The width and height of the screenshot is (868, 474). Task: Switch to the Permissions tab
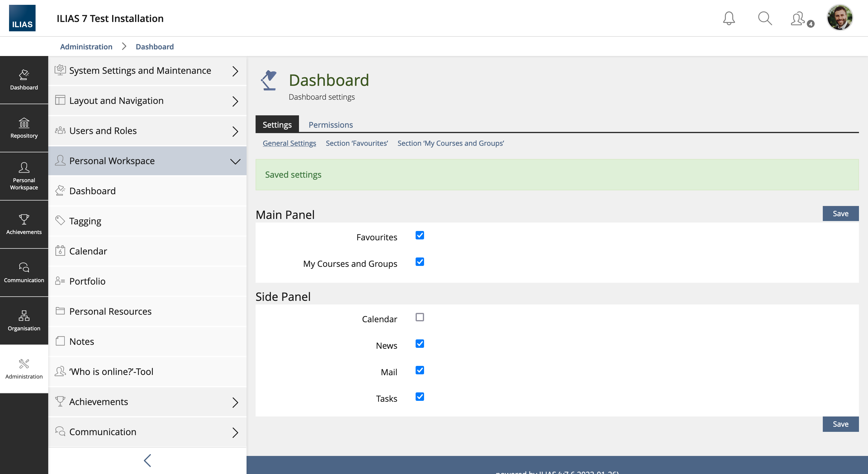[x=331, y=125]
